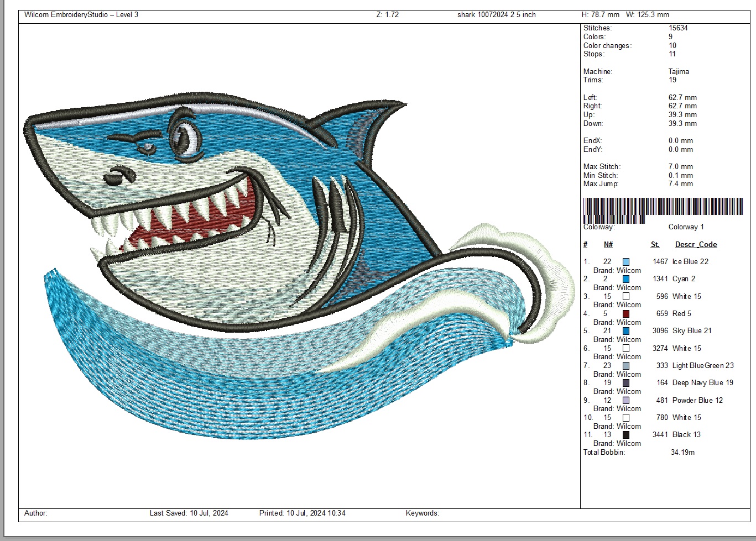Click the white swatch in row 10
Image resolution: width=756 pixels, height=541 pixels.
pyautogui.click(x=625, y=418)
